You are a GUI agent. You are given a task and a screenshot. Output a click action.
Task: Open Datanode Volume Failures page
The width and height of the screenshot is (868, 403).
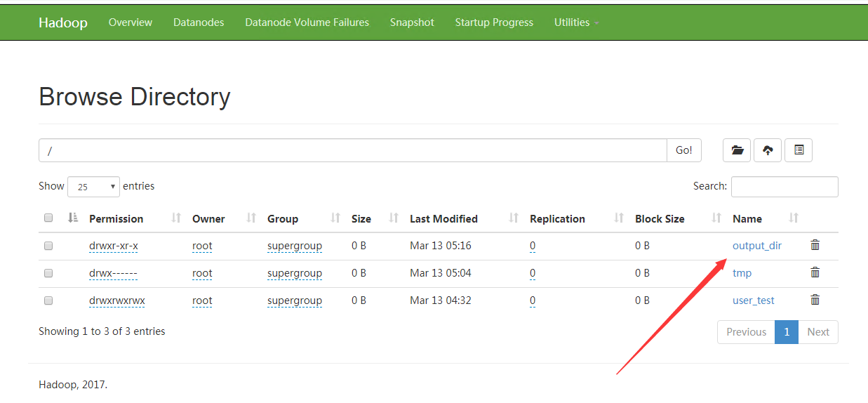307,22
